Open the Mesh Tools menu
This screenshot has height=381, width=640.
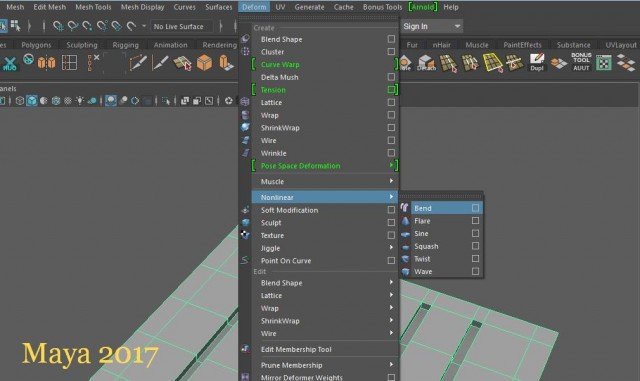click(x=93, y=7)
